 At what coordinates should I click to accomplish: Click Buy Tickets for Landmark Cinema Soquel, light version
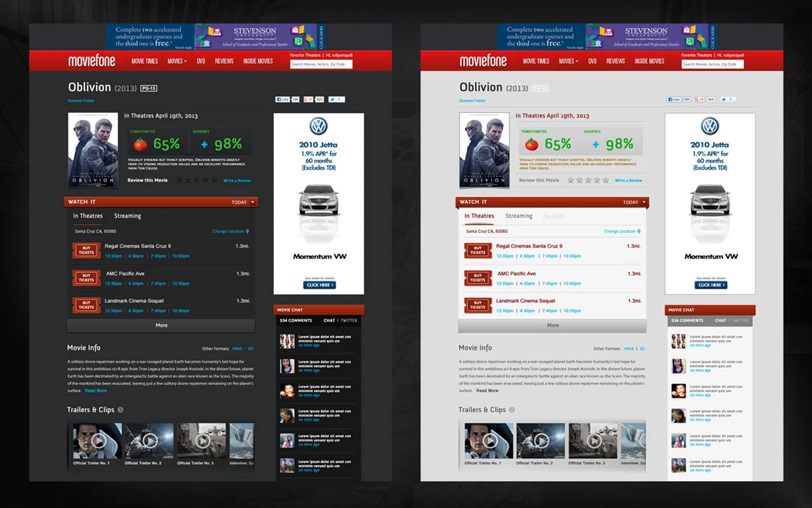coord(478,305)
